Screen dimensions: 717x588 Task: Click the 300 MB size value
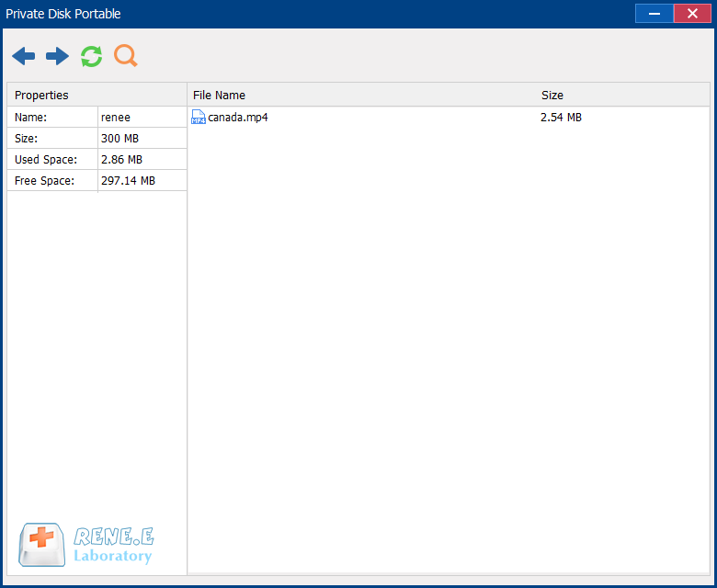click(x=119, y=139)
